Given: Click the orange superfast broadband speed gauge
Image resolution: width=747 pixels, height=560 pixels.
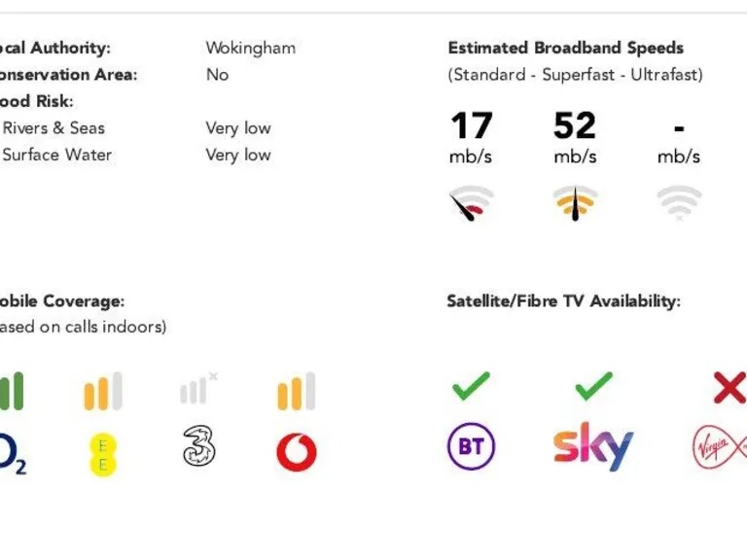Looking at the screenshot, I should 575,202.
